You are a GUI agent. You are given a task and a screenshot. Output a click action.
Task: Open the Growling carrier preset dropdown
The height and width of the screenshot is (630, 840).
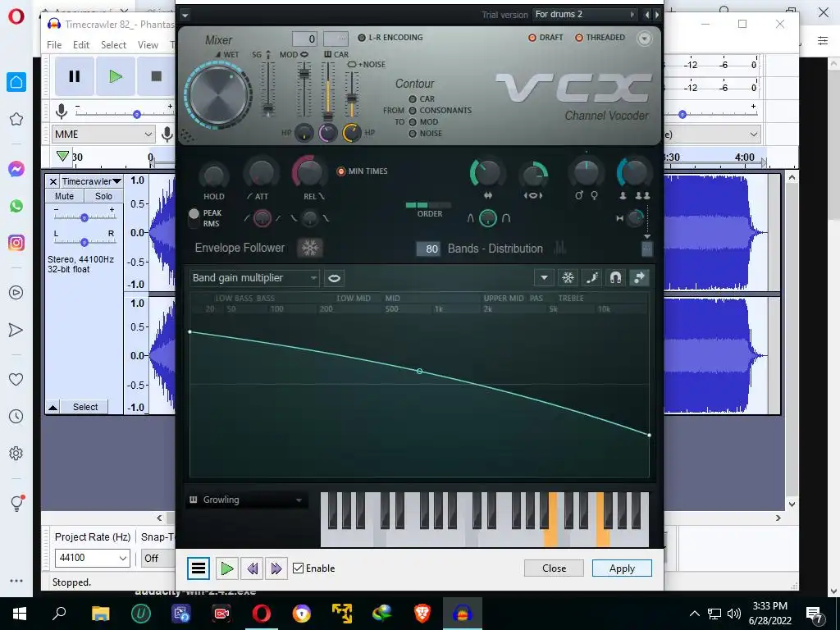point(246,500)
